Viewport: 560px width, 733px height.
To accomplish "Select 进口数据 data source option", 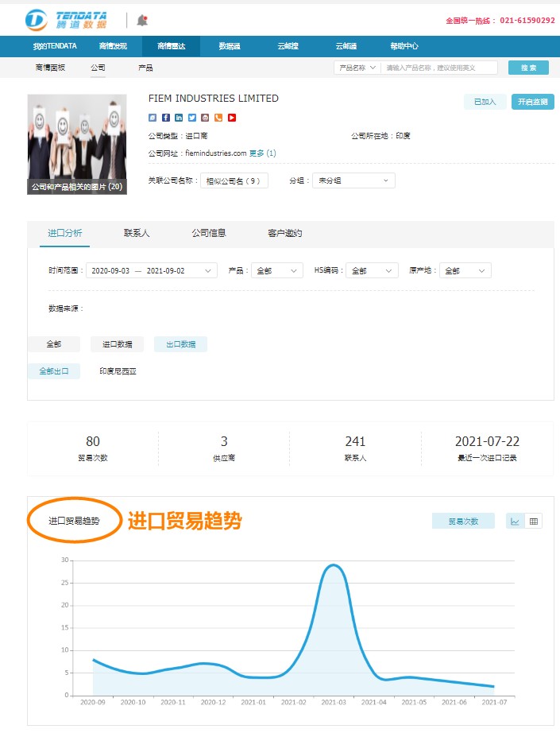I will tap(118, 344).
